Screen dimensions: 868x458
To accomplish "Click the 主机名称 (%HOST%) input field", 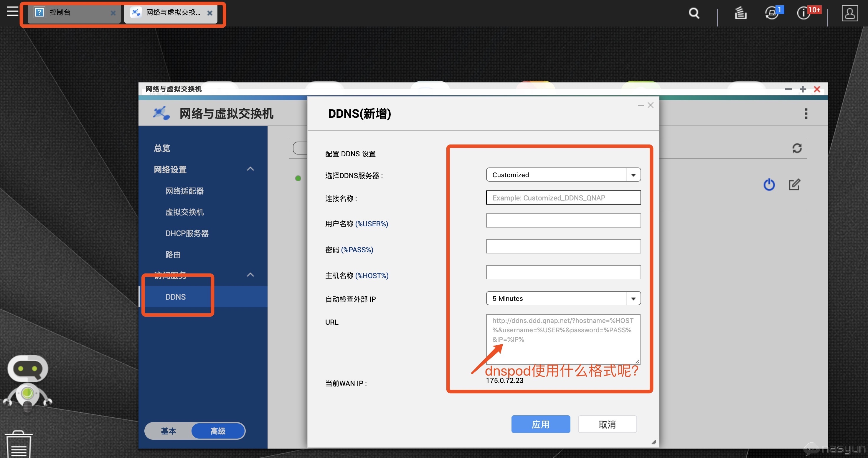I will click(563, 272).
